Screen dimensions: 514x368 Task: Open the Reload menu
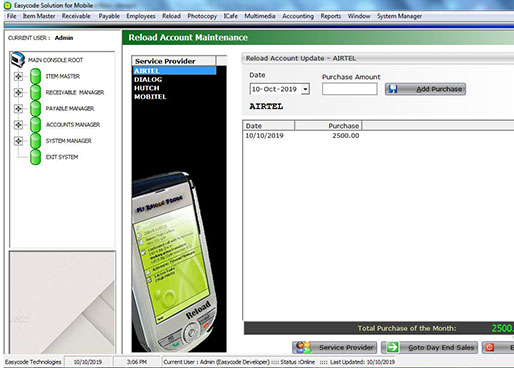pyautogui.click(x=171, y=16)
